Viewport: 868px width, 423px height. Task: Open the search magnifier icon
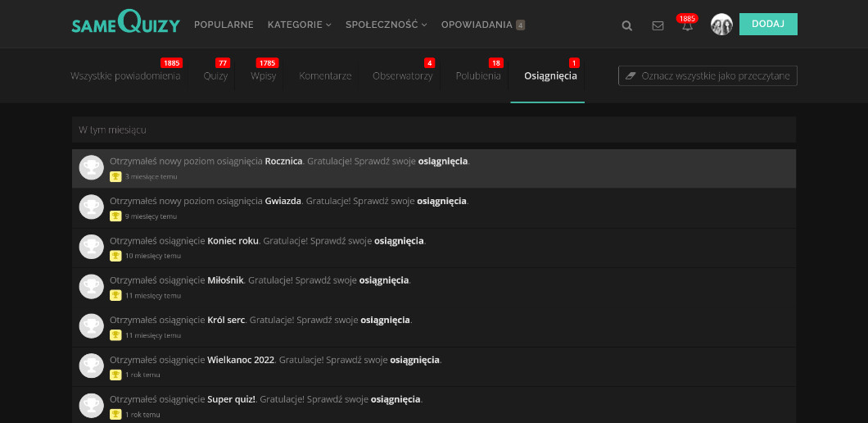tap(626, 25)
